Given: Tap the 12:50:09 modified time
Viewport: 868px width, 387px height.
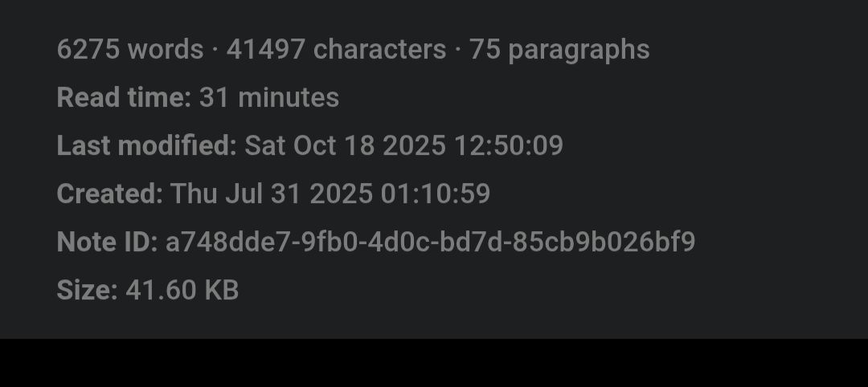Looking at the screenshot, I should [x=509, y=145].
